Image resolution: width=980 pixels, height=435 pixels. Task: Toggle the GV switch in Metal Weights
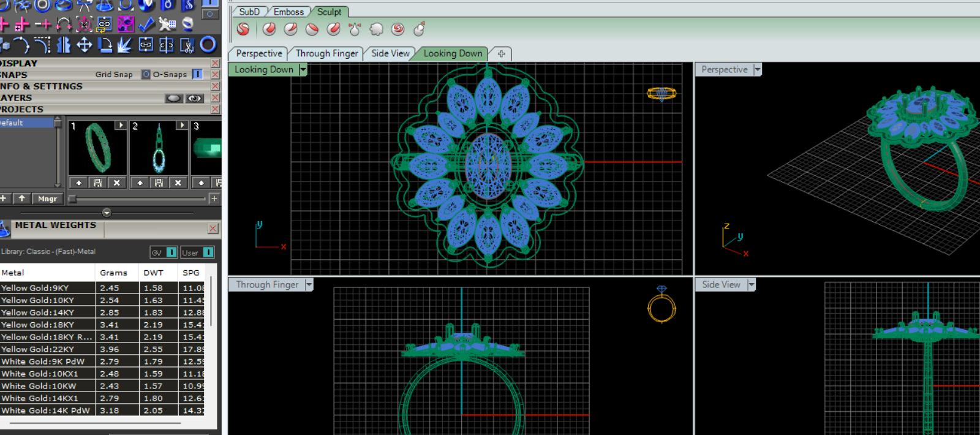pyautogui.click(x=171, y=252)
